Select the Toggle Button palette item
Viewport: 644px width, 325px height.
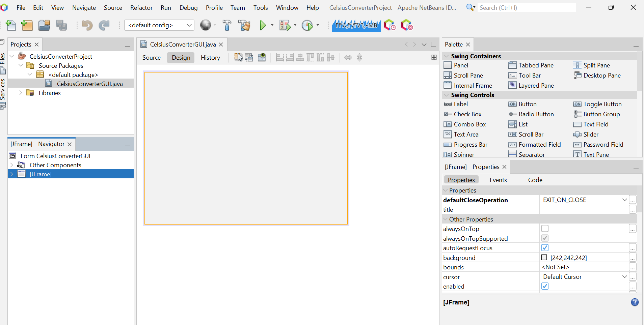coord(597,104)
